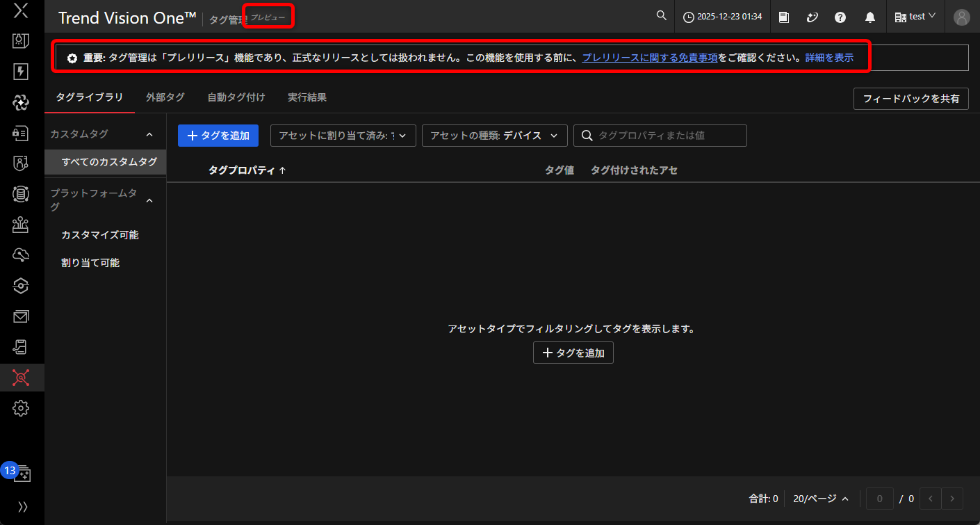Switch to the 外部タグ tab

165,97
